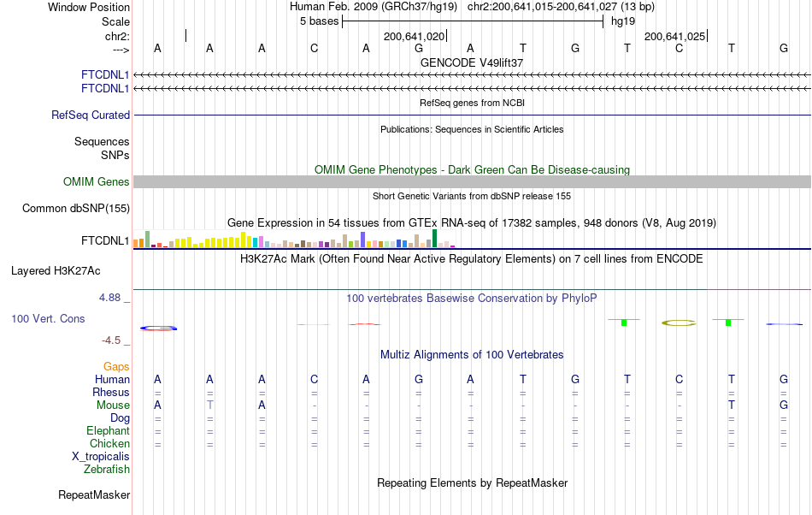
Task: Click the Scale track label
Action: click(x=115, y=21)
